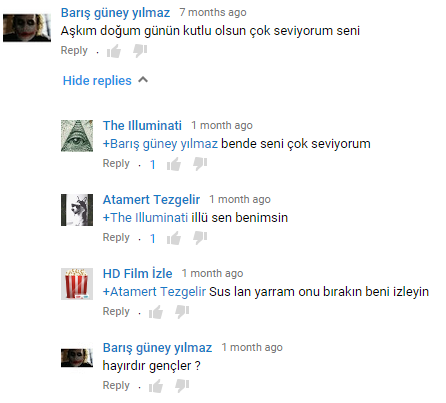
Task: Dislike Atamert Tezgelir's reply
Action: 200,238
